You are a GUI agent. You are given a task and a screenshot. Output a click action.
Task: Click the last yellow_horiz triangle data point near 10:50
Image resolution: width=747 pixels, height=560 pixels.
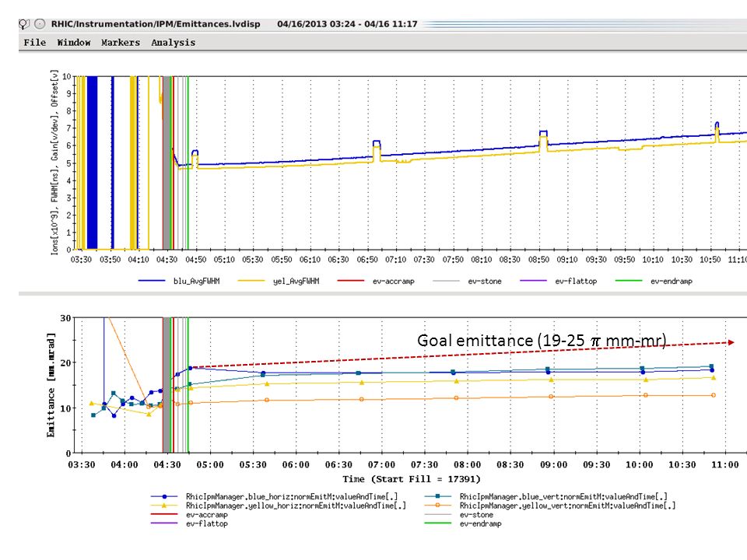pyautogui.click(x=714, y=378)
